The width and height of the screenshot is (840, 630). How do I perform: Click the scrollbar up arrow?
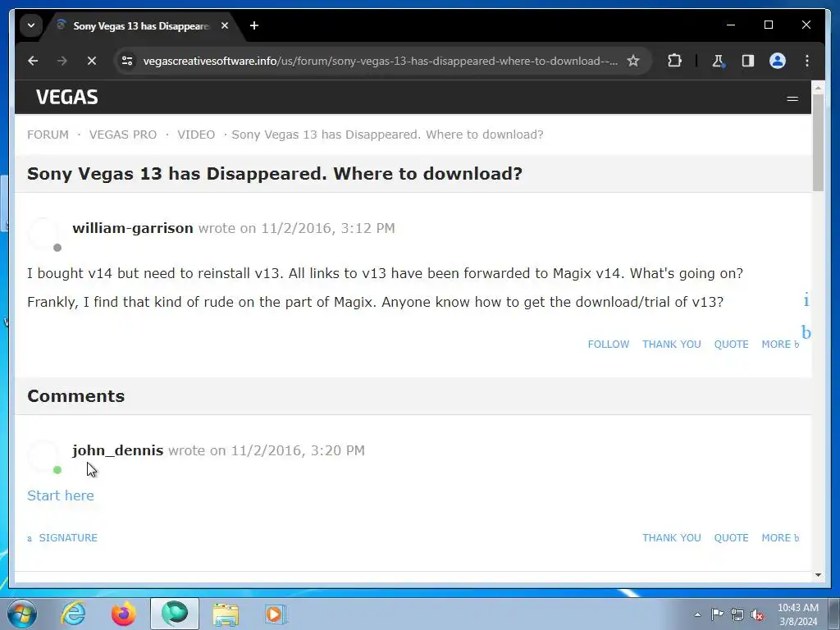click(818, 87)
